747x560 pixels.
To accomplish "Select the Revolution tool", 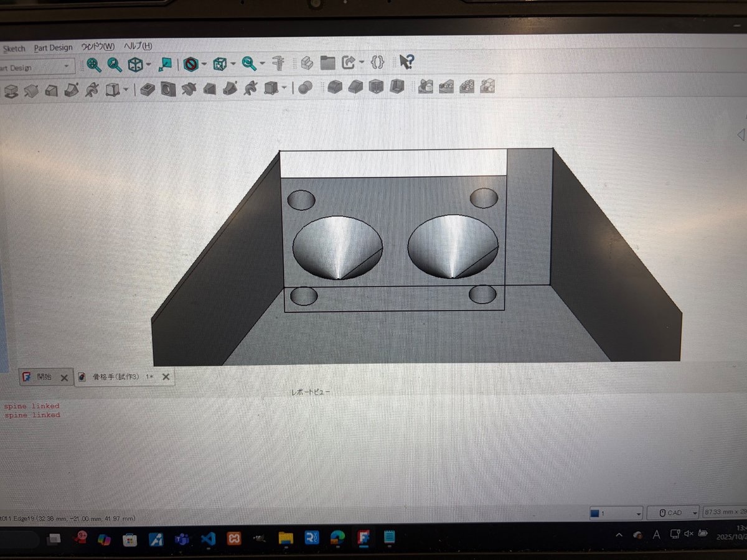I will [x=31, y=91].
